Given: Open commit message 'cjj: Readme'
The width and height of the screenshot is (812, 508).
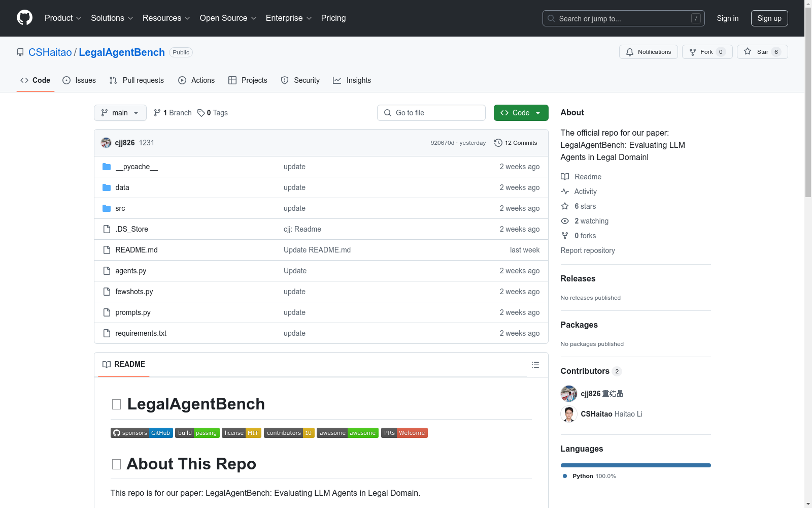Looking at the screenshot, I should (302, 229).
